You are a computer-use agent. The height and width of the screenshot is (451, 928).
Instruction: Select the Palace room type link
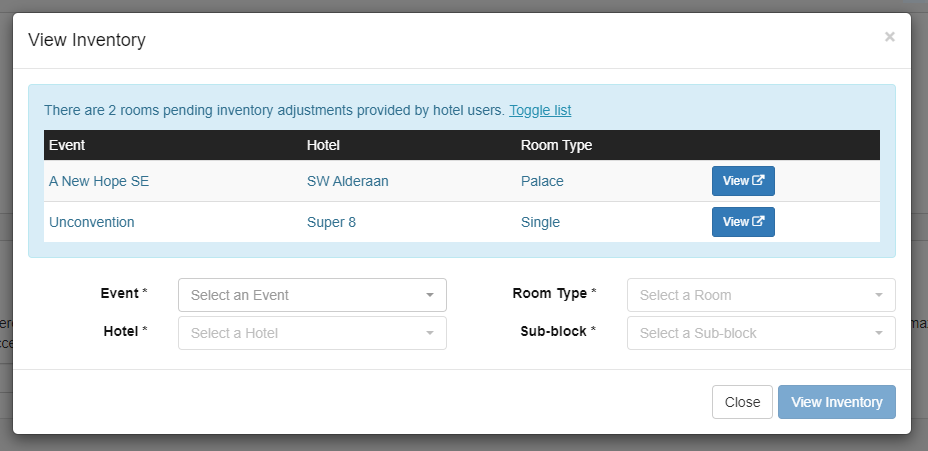(542, 181)
